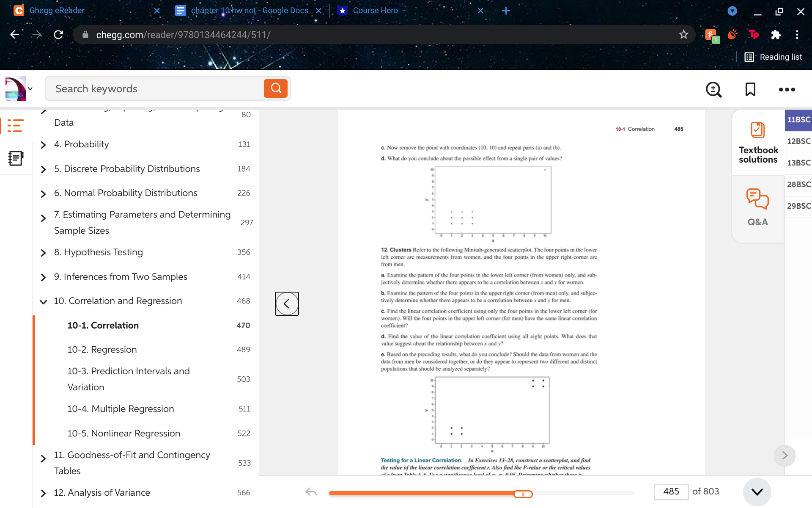Expand 11. Goodness-of-Fit and Contingency Tables
812x508 pixels.
click(43, 458)
